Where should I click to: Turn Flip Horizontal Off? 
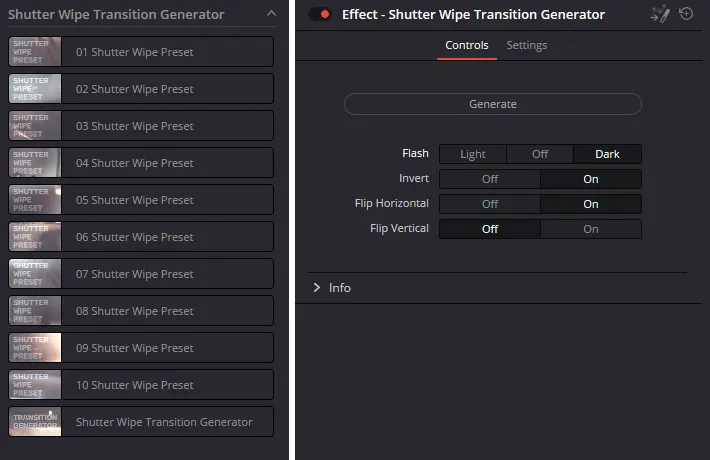[490, 204]
